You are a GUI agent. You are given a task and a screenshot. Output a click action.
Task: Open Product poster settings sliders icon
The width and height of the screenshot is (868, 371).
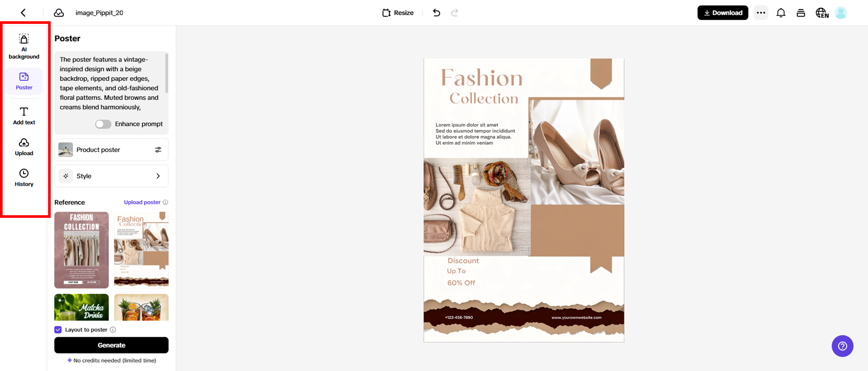coord(158,150)
